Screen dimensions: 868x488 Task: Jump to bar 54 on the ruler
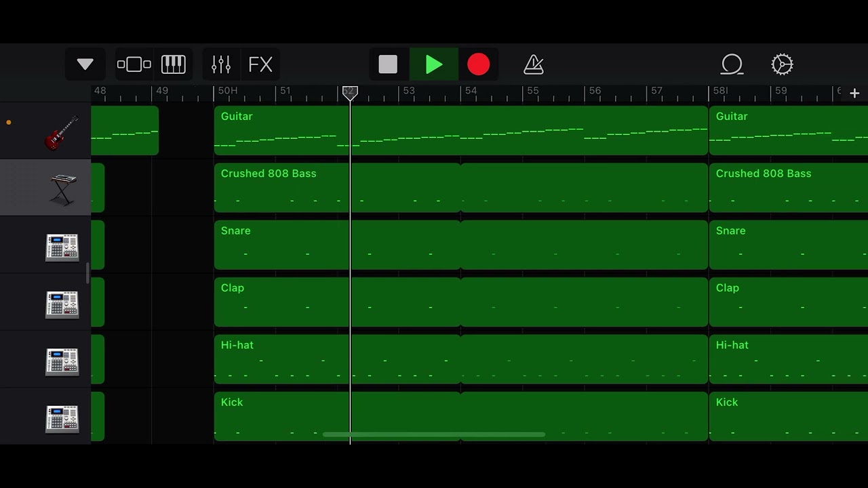[471, 91]
